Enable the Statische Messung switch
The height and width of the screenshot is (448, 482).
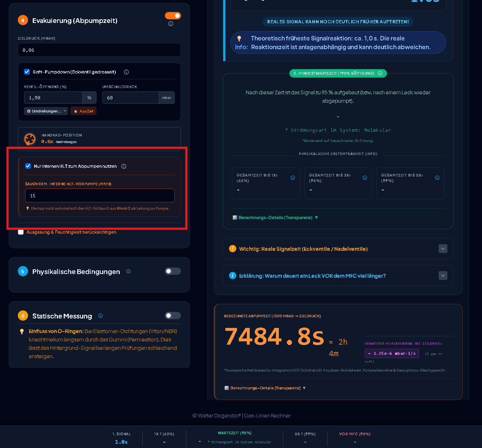[173, 316]
